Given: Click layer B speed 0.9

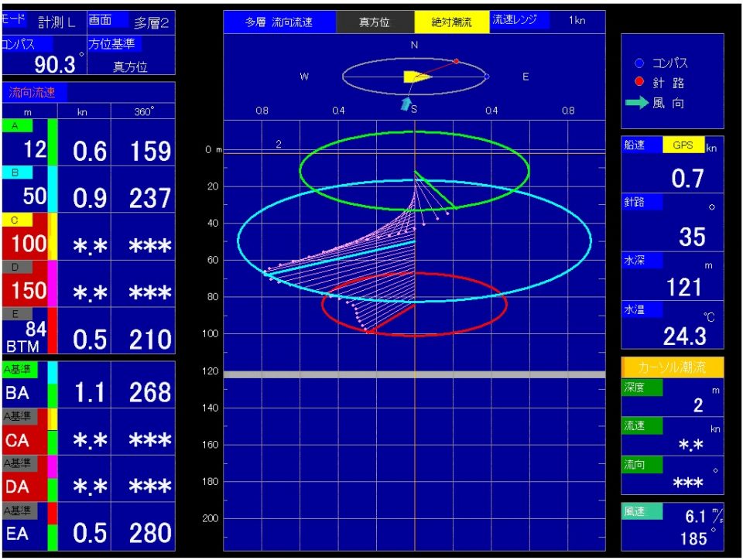Looking at the screenshot, I should pos(90,198).
